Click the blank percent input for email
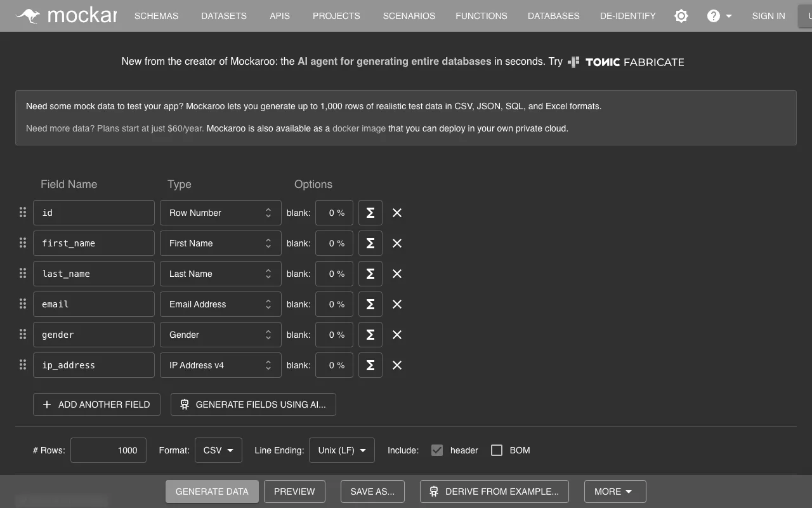The height and width of the screenshot is (508, 812). point(334,304)
